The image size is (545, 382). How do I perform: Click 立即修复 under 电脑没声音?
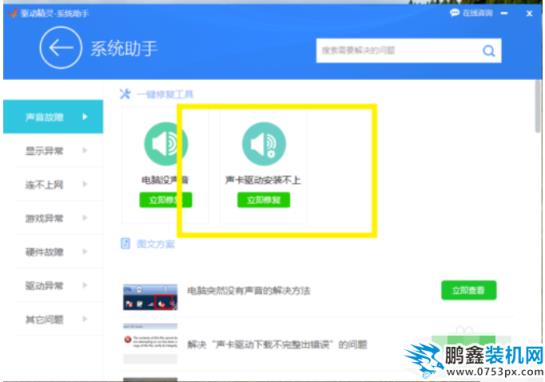click(165, 200)
